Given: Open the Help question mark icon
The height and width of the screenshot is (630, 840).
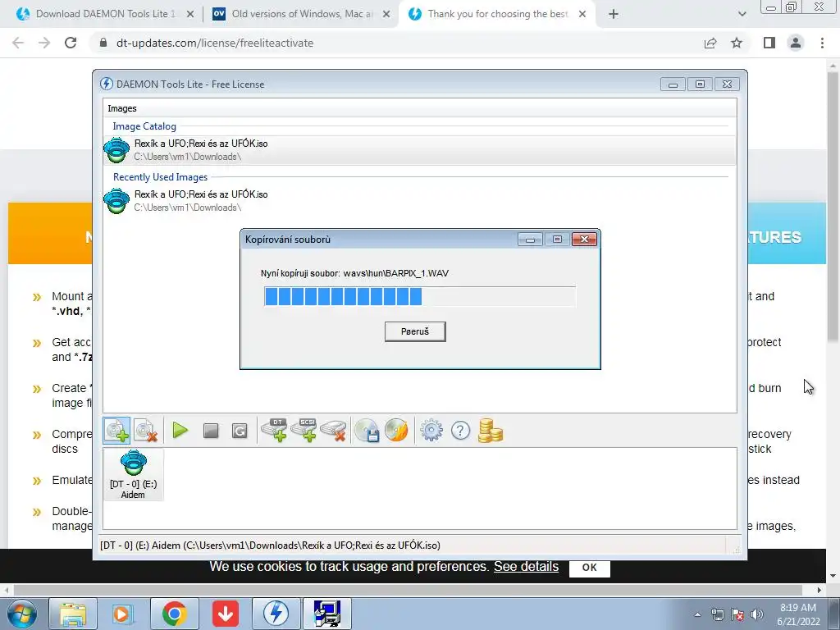Looking at the screenshot, I should (460, 430).
